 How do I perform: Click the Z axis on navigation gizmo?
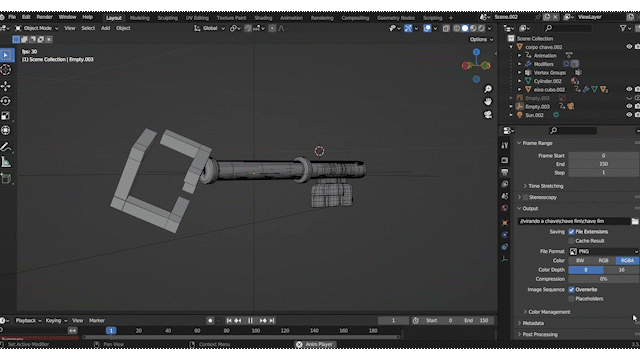click(476, 52)
